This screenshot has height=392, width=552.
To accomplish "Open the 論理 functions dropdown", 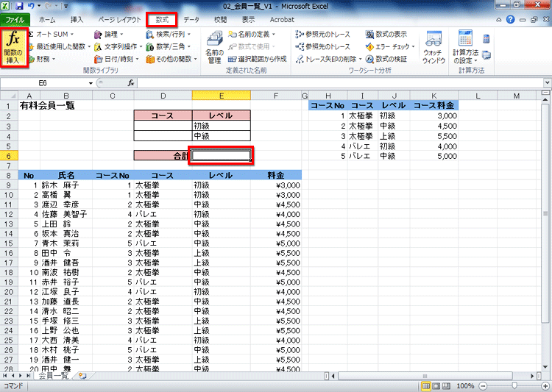I will [x=109, y=34].
